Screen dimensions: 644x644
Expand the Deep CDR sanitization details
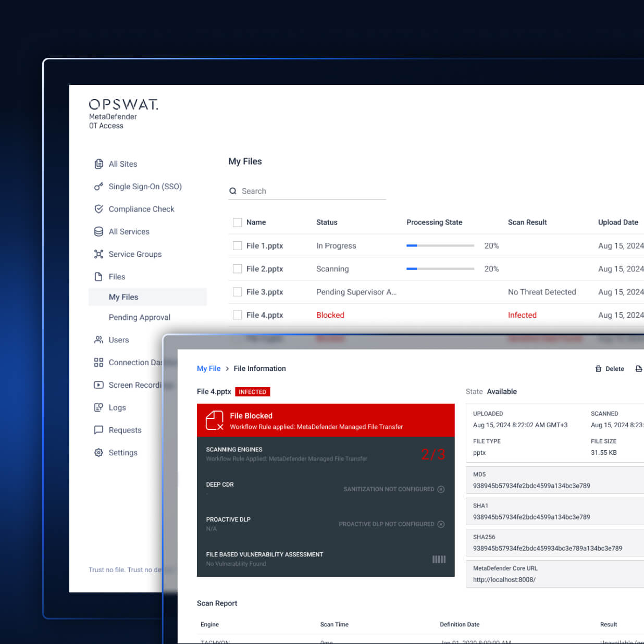[x=441, y=489]
